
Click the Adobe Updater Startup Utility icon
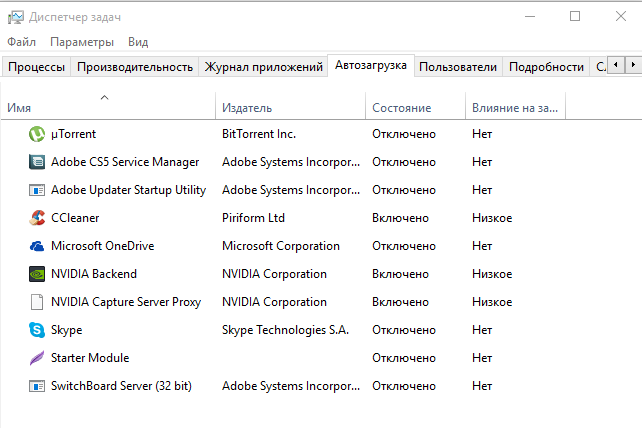(37, 190)
